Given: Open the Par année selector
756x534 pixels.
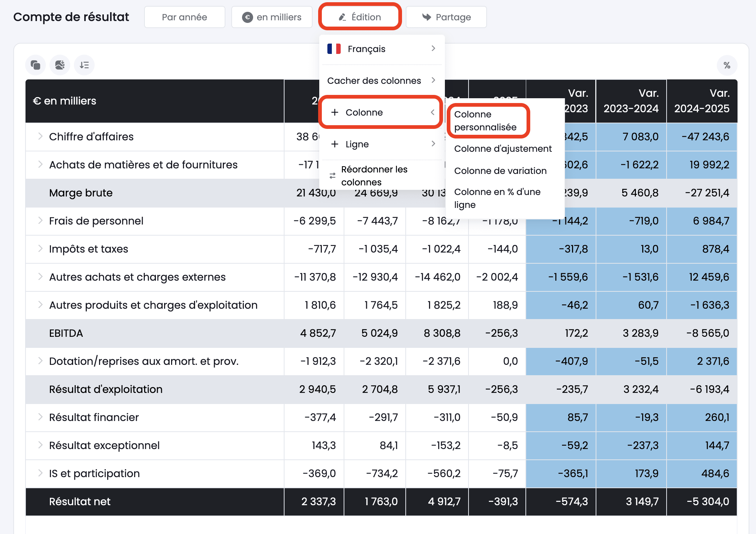Looking at the screenshot, I should tap(184, 17).
